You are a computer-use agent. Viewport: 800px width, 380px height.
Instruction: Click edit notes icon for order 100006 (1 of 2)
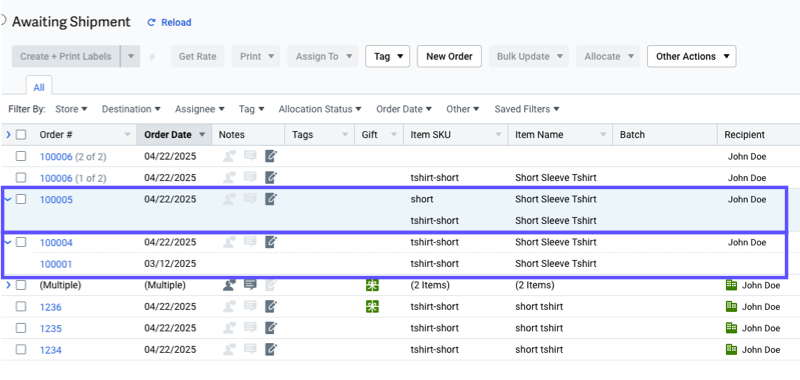[x=271, y=178]
